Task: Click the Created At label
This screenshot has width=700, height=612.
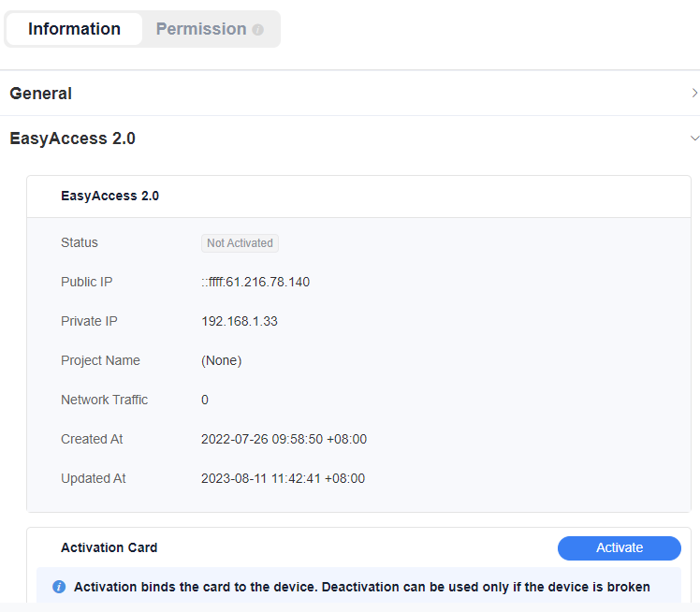Action: 92,439
